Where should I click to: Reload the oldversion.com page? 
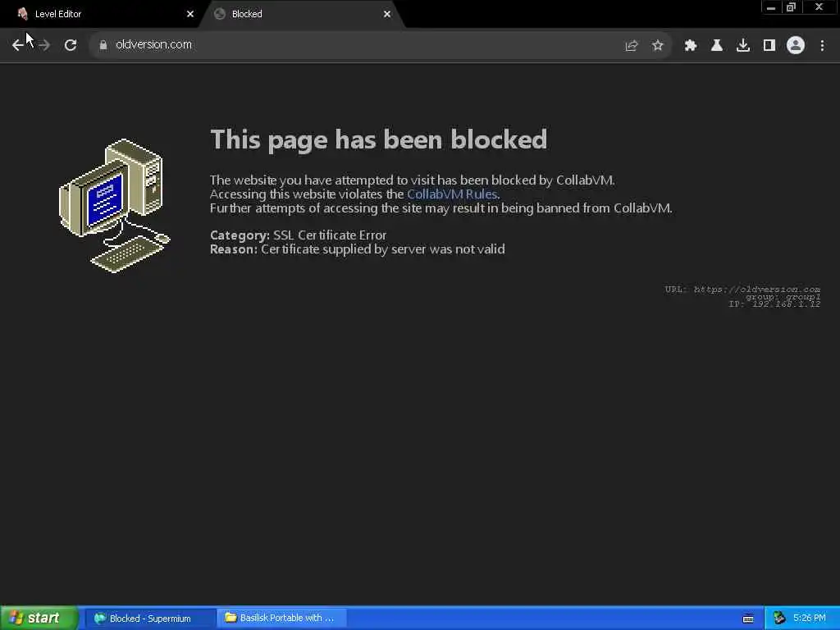pyautogui.click(x=71, y=45)
